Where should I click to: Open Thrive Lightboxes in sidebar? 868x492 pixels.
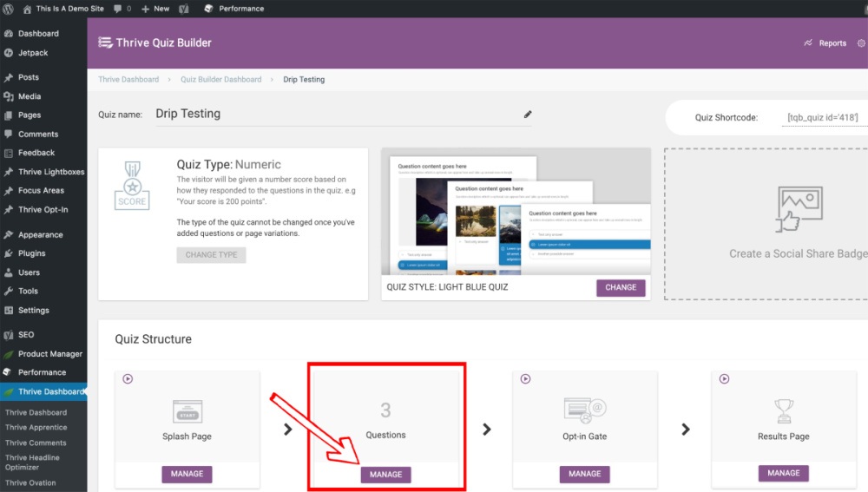click(x=51, y=172)
